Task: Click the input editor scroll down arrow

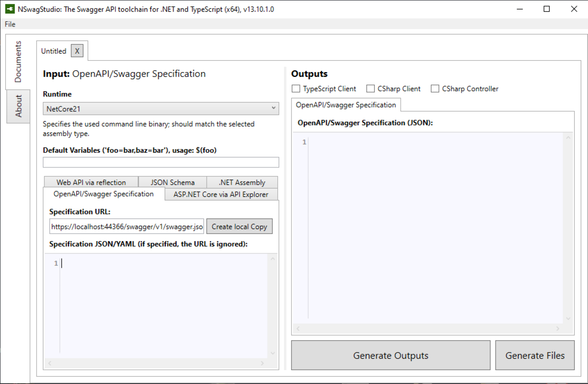Action: tap(273, 353)
